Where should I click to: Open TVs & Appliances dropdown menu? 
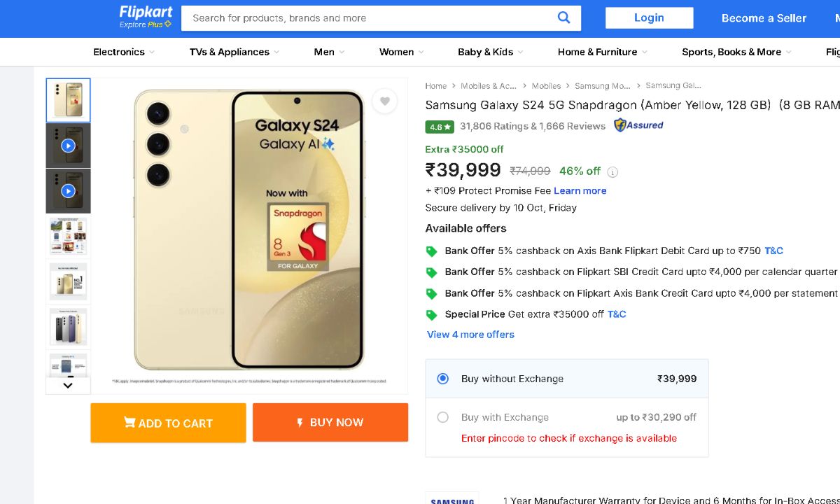(x=234, y=52)
